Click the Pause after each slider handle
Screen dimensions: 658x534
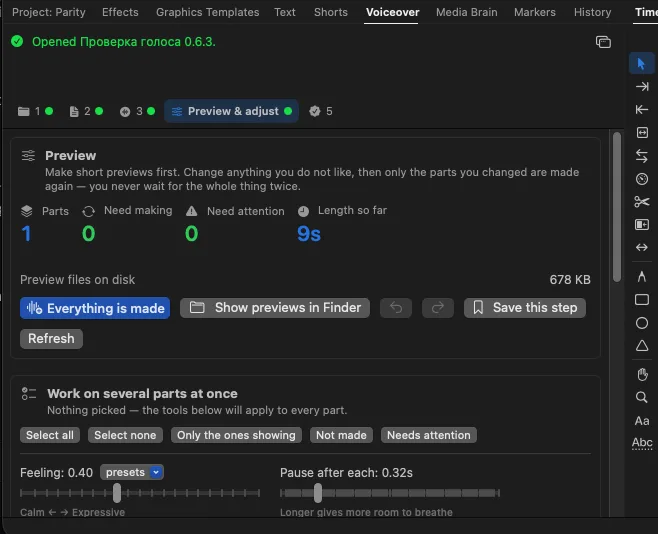coord(318,493)
